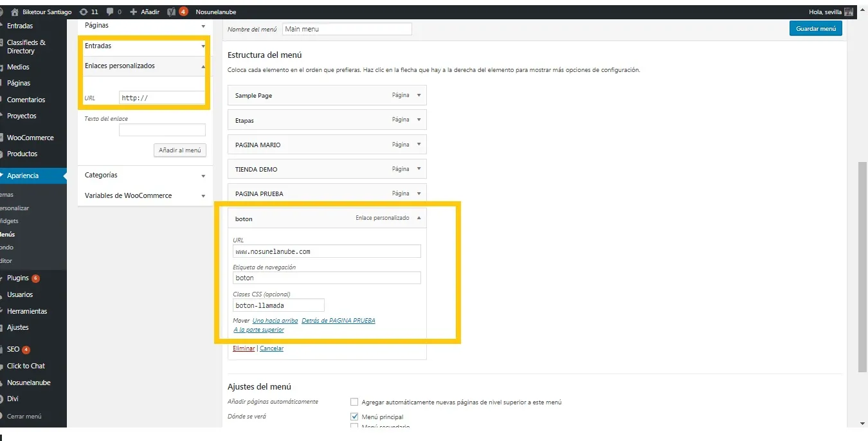The image size is (868, 441).
Task: Click the comments bubble icon in admin bar
Action: click(110, 12)
